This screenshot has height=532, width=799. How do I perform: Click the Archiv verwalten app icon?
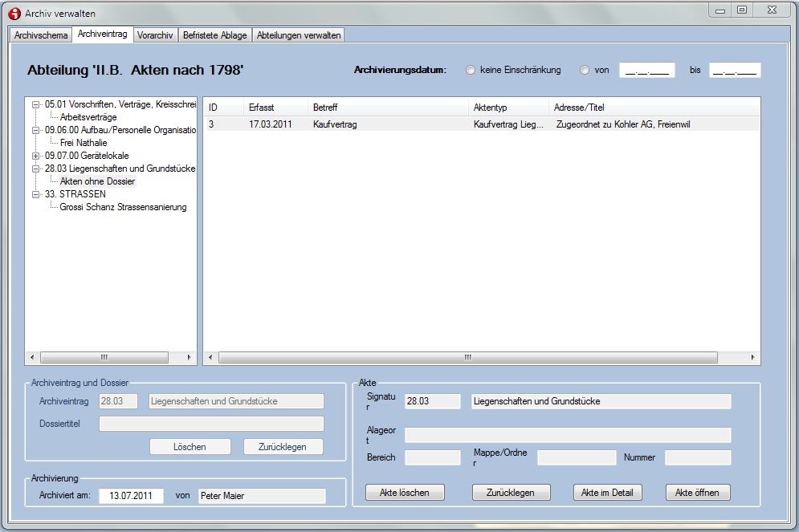coord(14,13)
